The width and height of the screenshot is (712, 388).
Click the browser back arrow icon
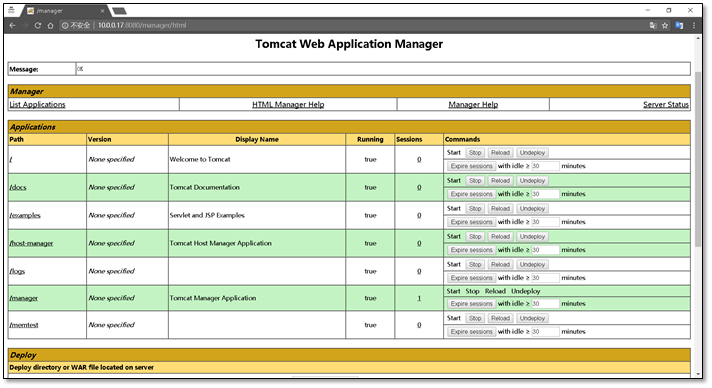coord(12,25)
